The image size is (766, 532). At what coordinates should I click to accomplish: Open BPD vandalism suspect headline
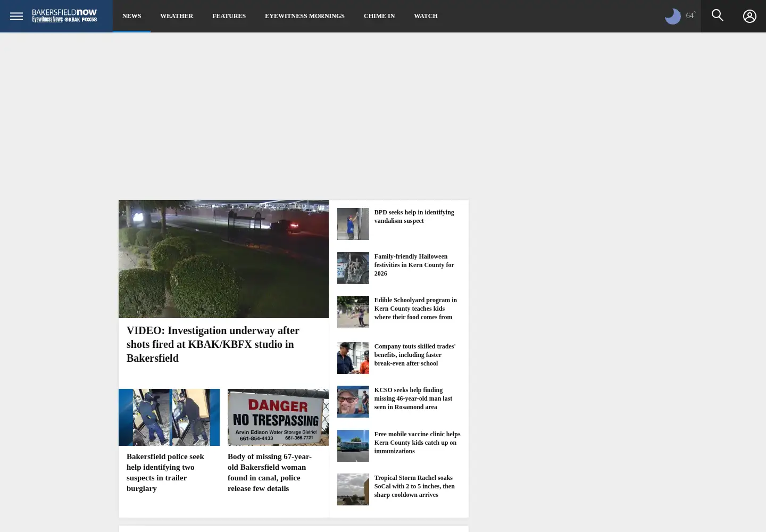414,217
